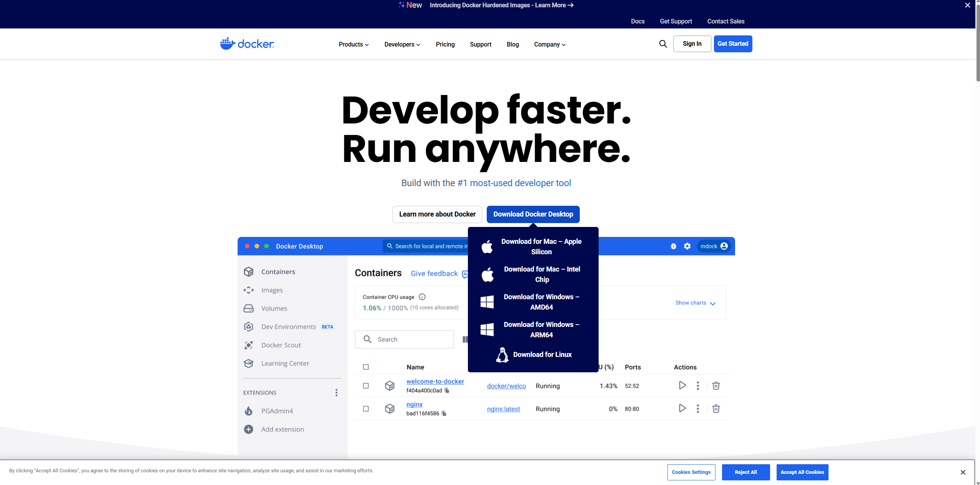Click Learn more about Docker button
Screen dimensions: 980x485
pyautogui.click(x=437, y=214)
